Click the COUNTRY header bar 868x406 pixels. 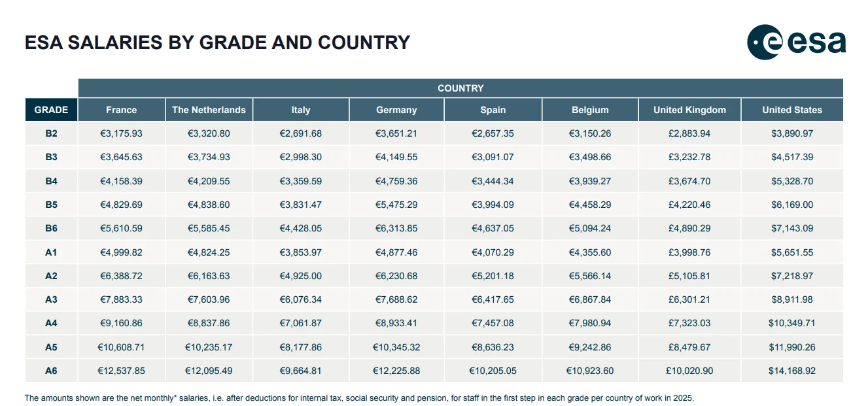pos(460,88)
